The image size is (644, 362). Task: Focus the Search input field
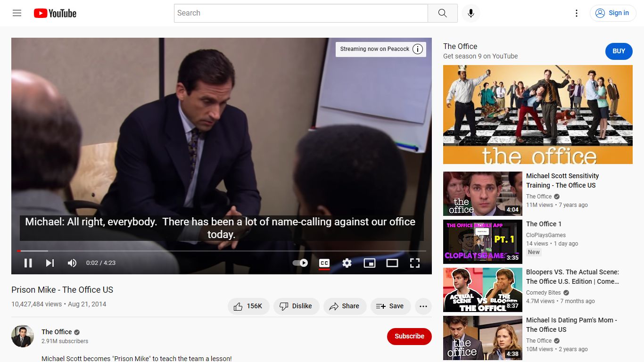[x=301, y=13]
